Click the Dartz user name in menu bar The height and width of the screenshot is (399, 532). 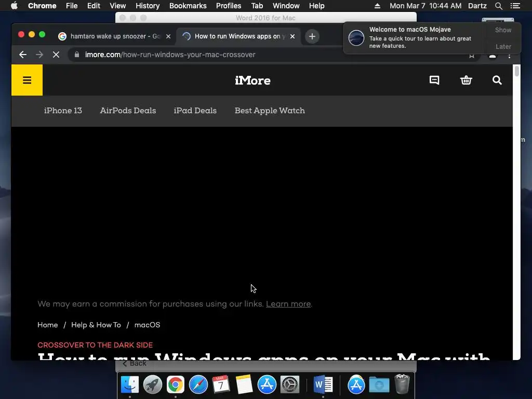click(477, 6)
